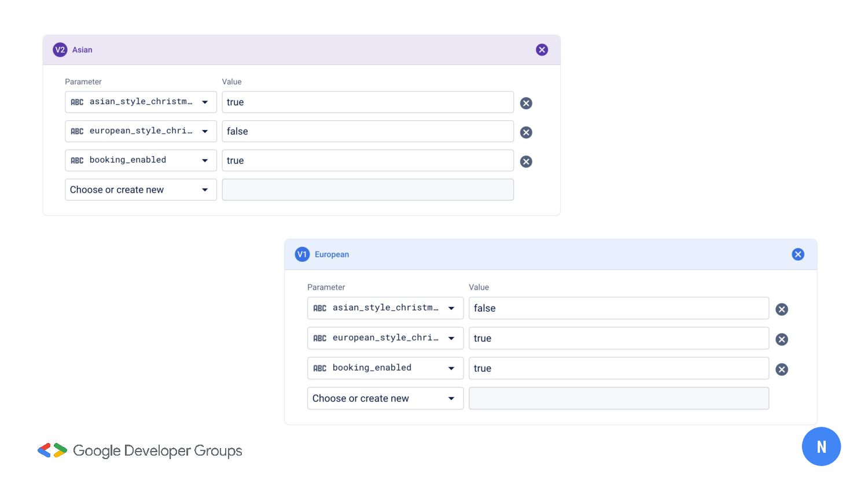Click the blue N avatar circle
Viewport: 868px width, 488px height.
[x=821, y=446]
